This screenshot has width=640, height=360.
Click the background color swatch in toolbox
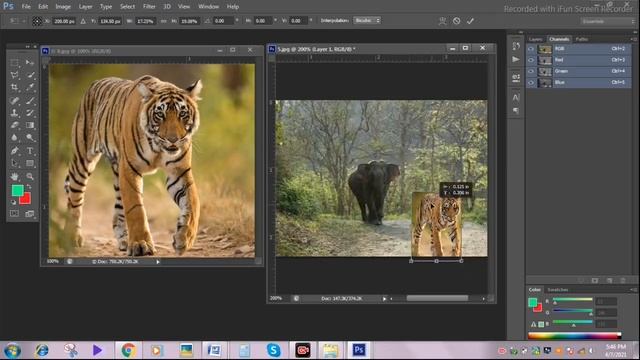coord(26,200)
